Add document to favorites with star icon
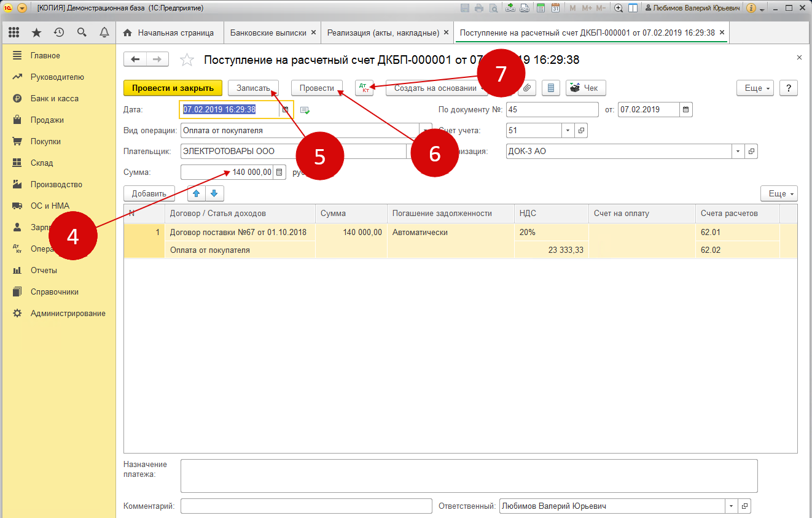The image size is (812, 518). click(x=187, y=60)
